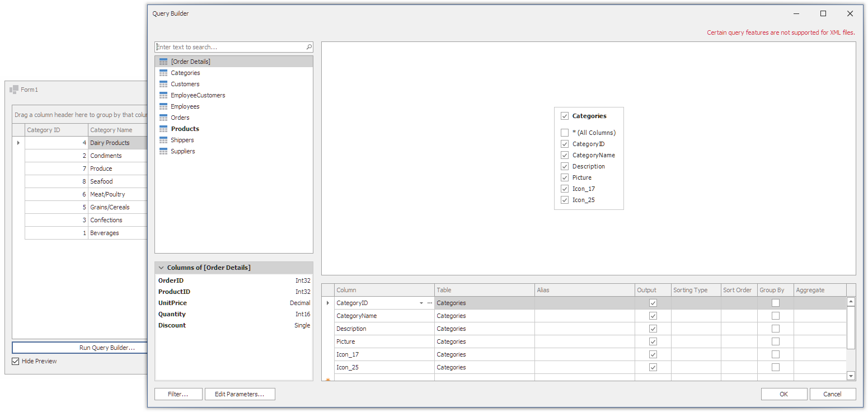
Task: Toggle Output checkbox for the CategoryName row
Action: pyautogui.click(x=653, y=316)
